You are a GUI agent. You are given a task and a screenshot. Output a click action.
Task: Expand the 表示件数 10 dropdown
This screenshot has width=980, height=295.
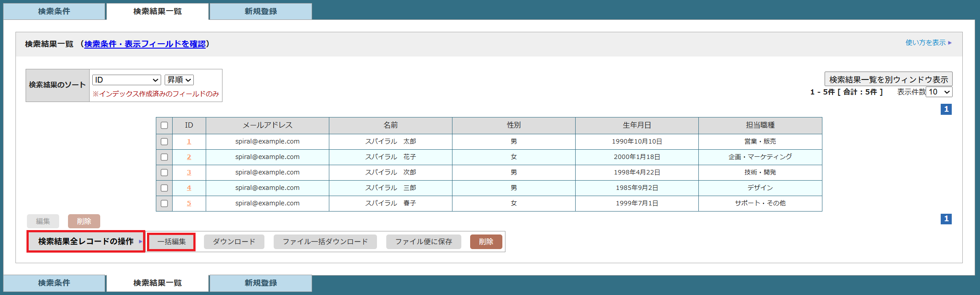(939, 92)
